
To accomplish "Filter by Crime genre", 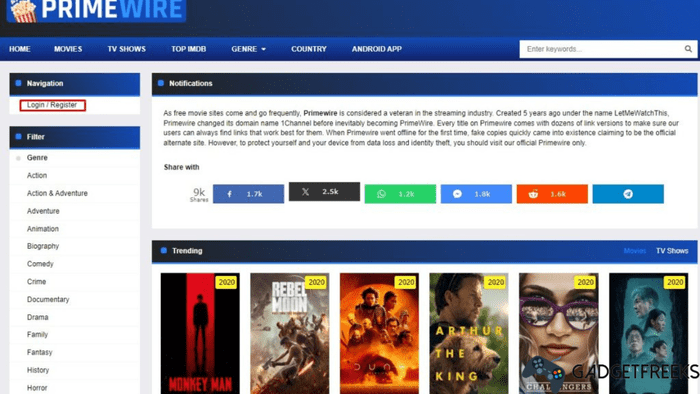I will click(x=36, y=282).
